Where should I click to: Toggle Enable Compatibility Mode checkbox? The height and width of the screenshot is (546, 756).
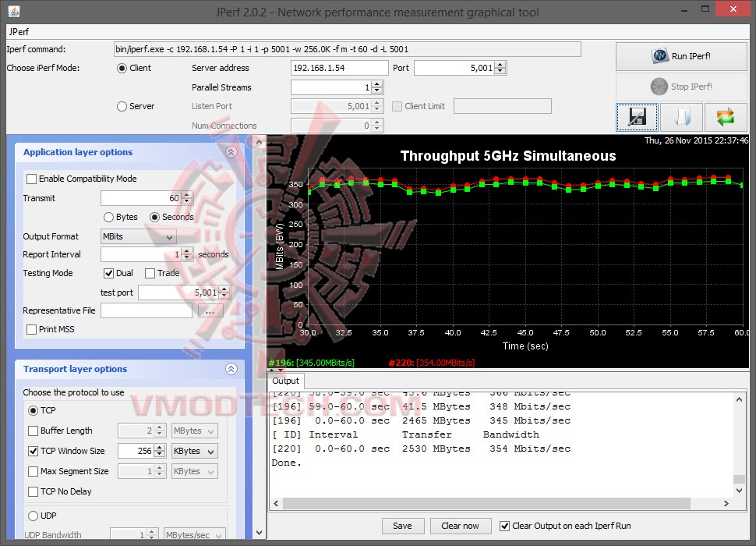(31, 179)
